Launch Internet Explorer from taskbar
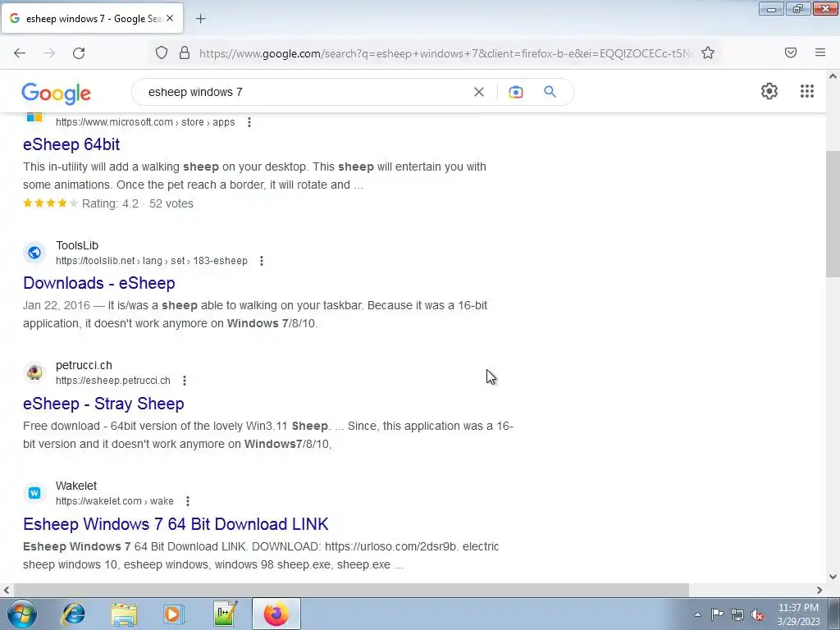This screenshot has height=630, width=840. point(73,614)
